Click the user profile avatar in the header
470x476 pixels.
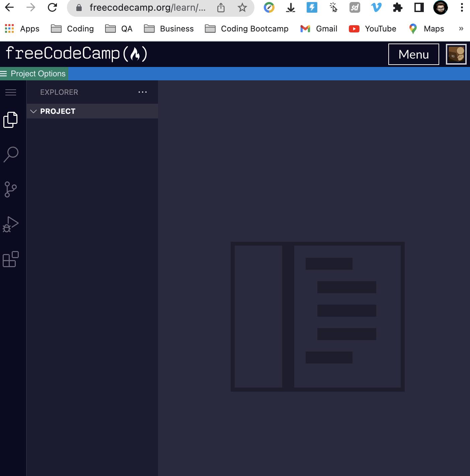[456, 54]
